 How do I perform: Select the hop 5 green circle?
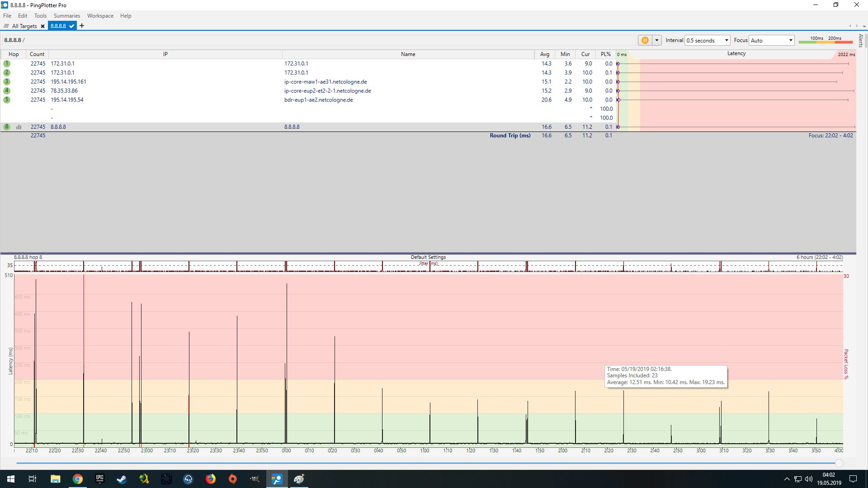pos(7,100)
